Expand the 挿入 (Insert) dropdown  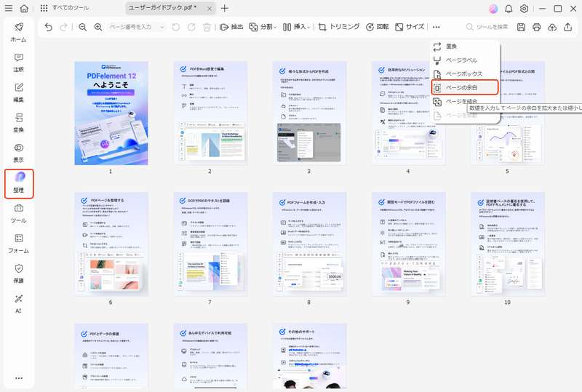[295, 27]
